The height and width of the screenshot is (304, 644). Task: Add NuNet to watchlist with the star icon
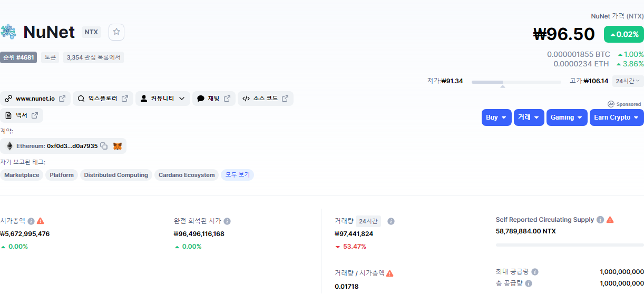click(x=116, y=32)
